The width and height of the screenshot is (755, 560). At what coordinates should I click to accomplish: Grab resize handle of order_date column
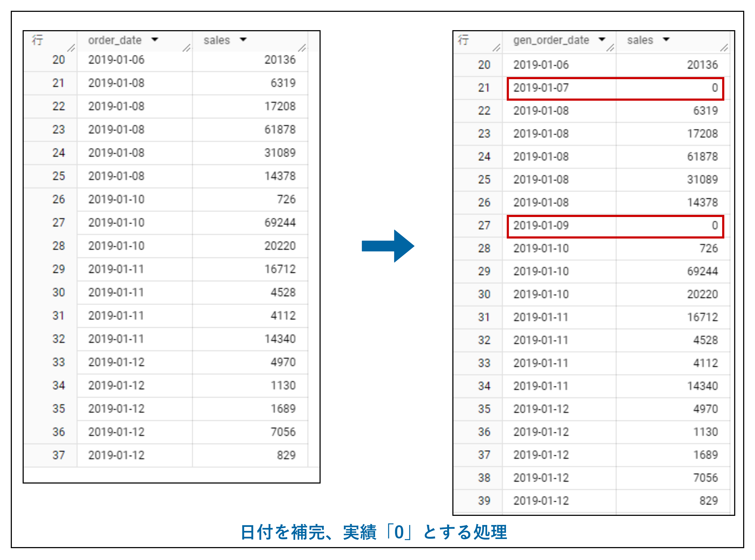coord(187,48)
